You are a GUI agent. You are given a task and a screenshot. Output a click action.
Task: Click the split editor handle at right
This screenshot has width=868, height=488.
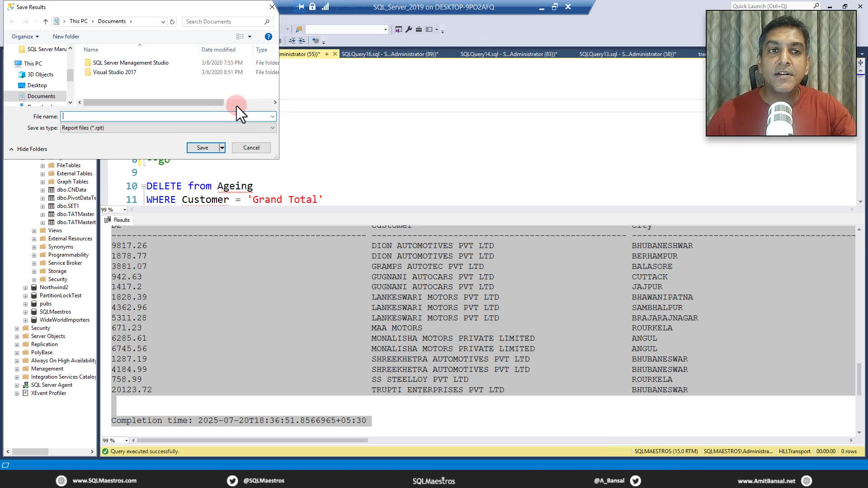[860, 63]
